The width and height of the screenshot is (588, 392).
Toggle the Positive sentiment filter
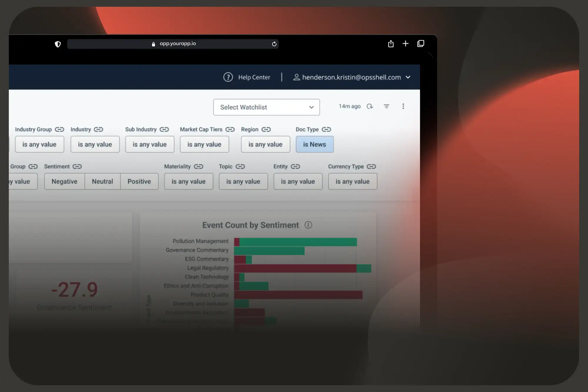point(139,181)
